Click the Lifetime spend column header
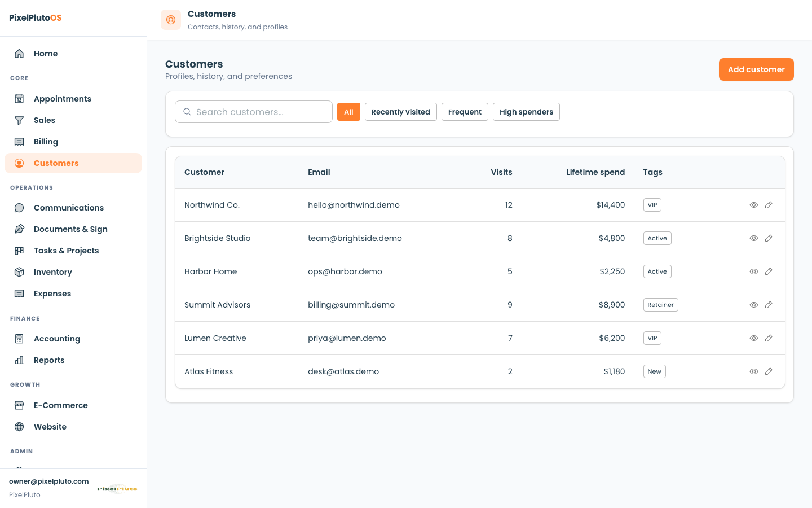This screenshot has height=508, width=812. pyautogui.click(x=595, y=172)
